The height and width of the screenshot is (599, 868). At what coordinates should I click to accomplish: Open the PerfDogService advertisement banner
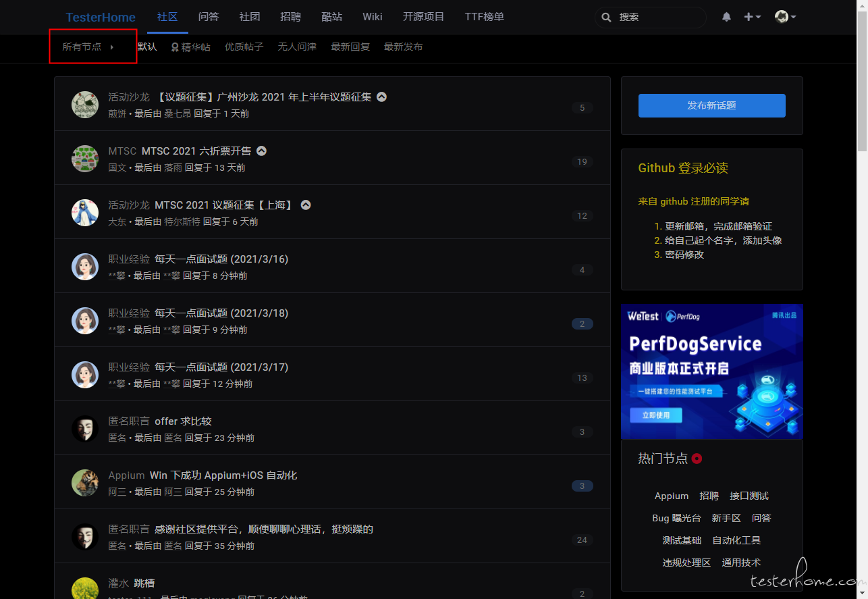pyautogui.click(x=712, y=371)
